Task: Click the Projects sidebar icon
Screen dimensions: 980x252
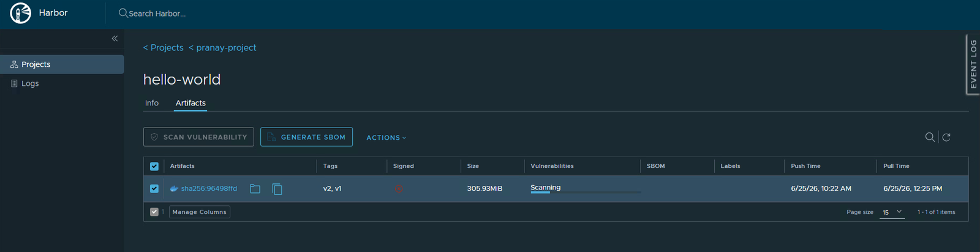Action: click(x=14, y=64)
